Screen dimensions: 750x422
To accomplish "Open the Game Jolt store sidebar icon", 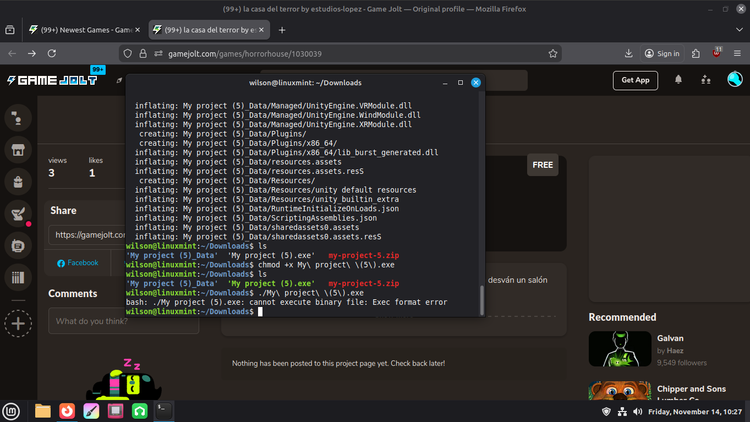I will pos(18,150).
